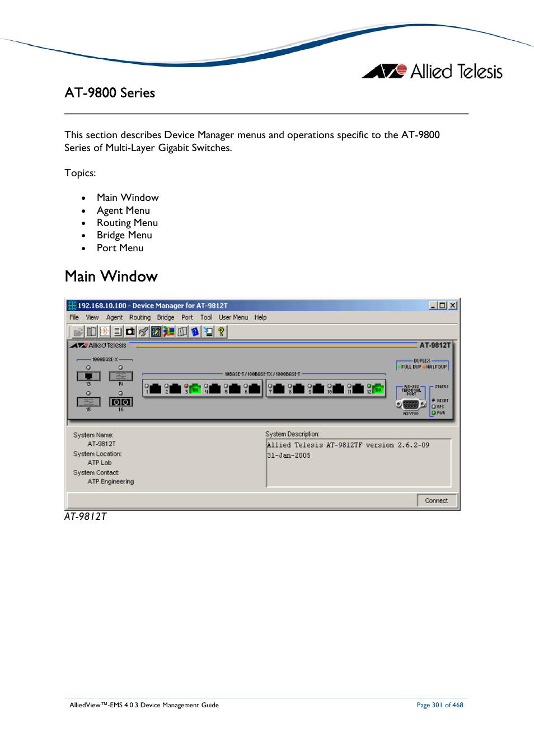The width and height of the screenshot is (534, 756).
Task: Open the File menu
Action: (74, 317)
